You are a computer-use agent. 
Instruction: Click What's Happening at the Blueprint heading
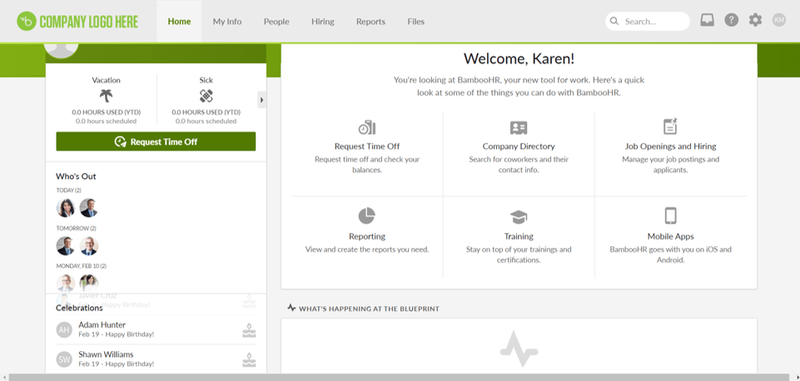tap(369, 309)
